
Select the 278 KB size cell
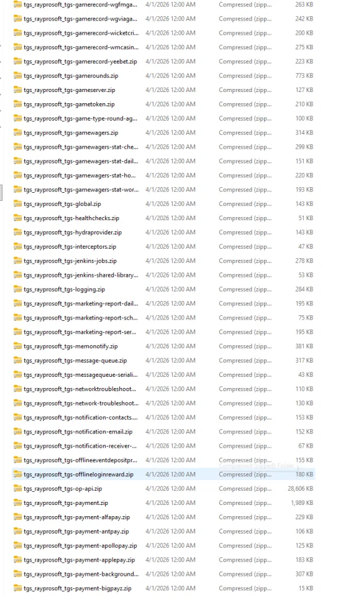tap(304, 261)
